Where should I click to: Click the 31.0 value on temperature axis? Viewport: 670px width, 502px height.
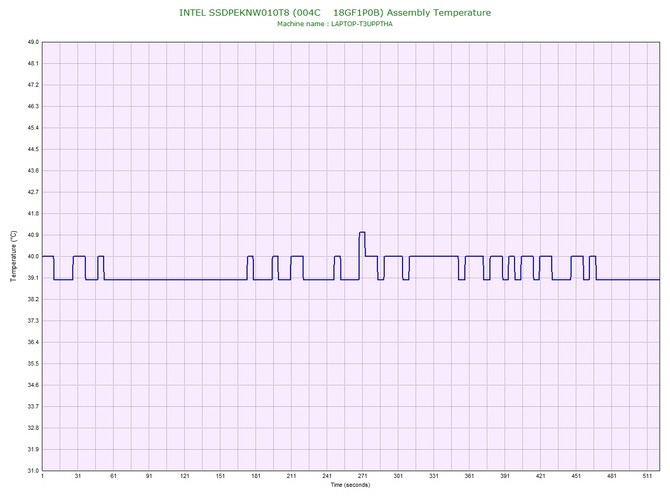tap(33, 471)
